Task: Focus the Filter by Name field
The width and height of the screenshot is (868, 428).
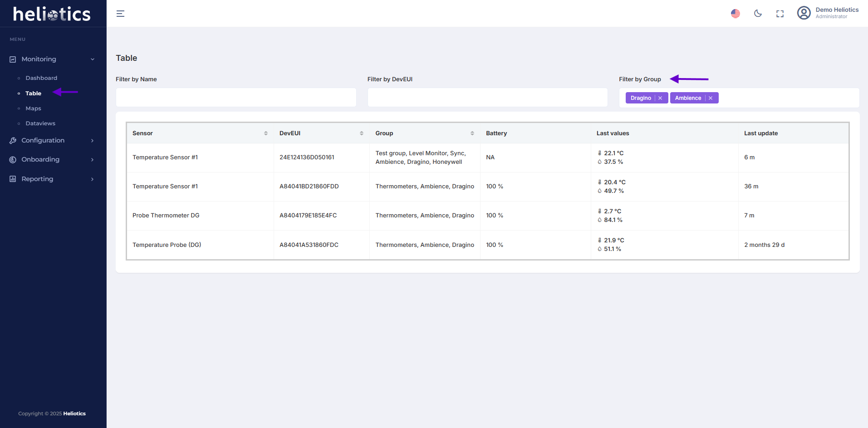Action: [236, 98]
